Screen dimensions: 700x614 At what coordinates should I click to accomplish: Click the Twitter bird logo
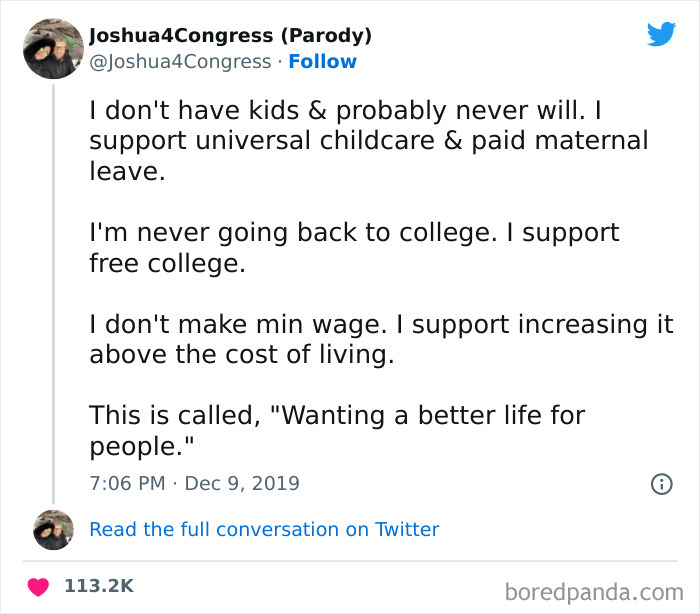click(661, 35)
